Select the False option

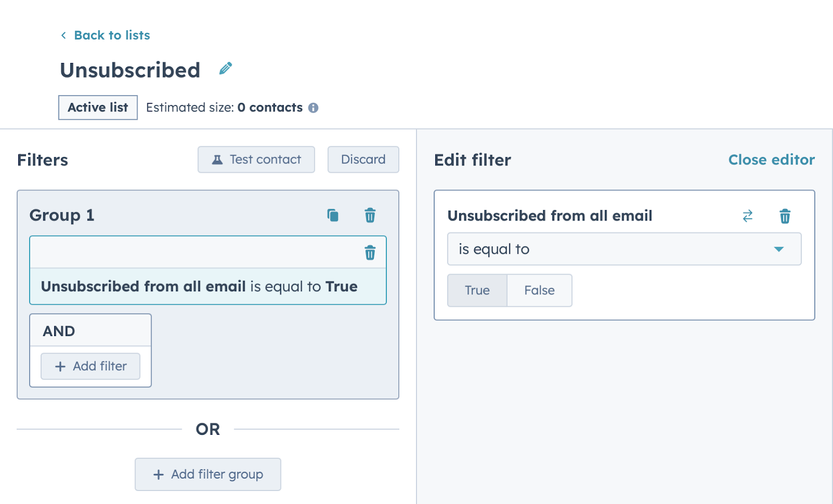(539, 290)
